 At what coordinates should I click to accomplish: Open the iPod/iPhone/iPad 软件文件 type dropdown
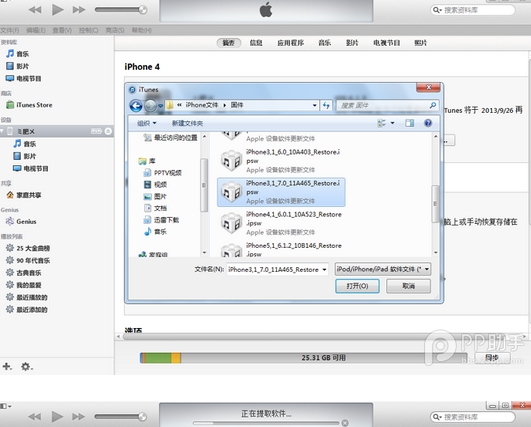(383, 269)
